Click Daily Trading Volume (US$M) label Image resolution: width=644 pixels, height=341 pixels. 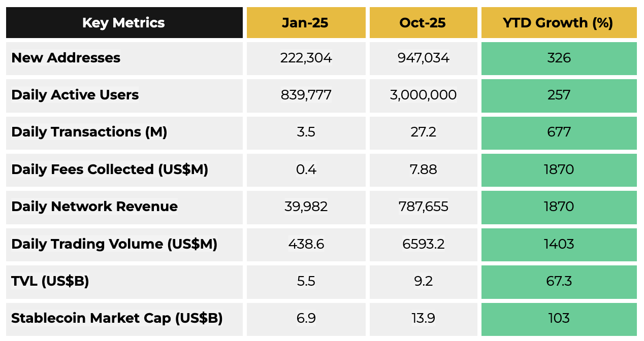click(114, 244)
